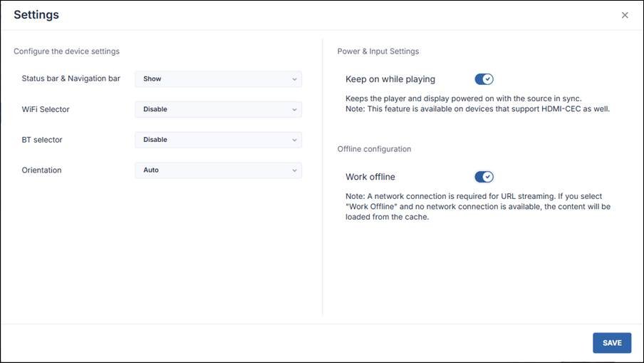Screen dimensions: 644x363
Task: Click the 'Disable' value in WiFi Selector field
Action: [155, 110]
